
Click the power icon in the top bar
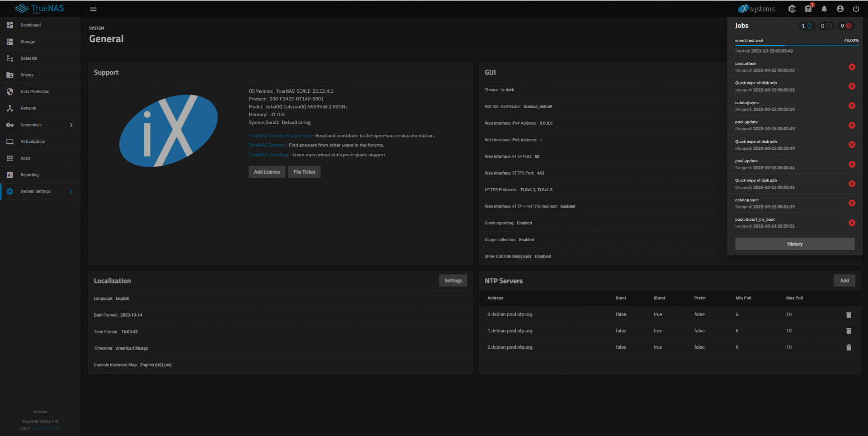click(856, 9)
